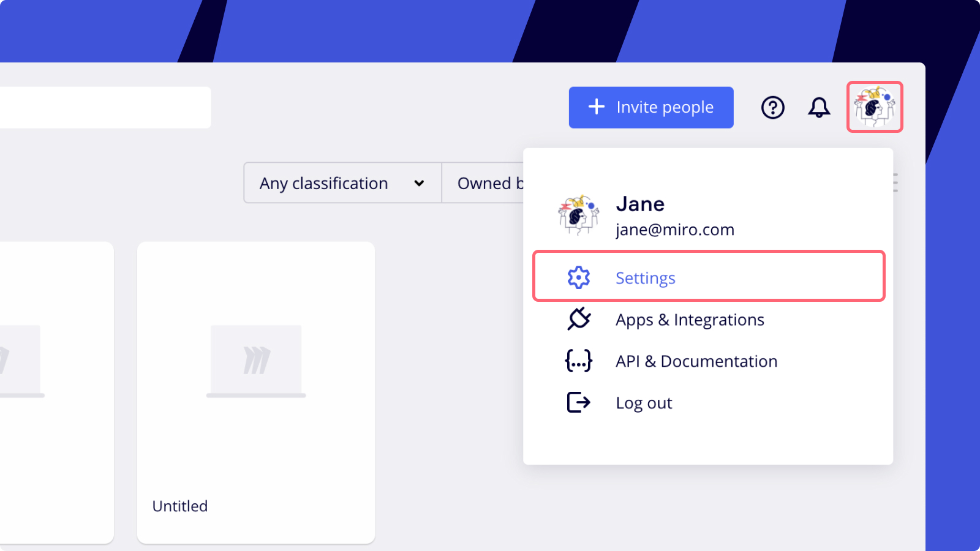The image size is (980, 551).
Task: Click the plus icon on Invite people
Action: click(x=596, y=107)
